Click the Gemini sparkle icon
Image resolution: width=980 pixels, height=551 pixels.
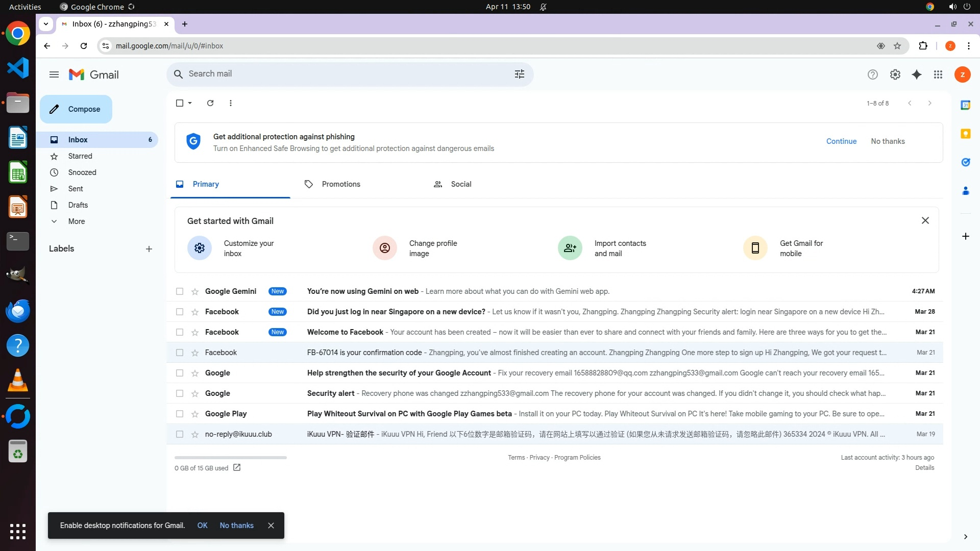[917, 74]
